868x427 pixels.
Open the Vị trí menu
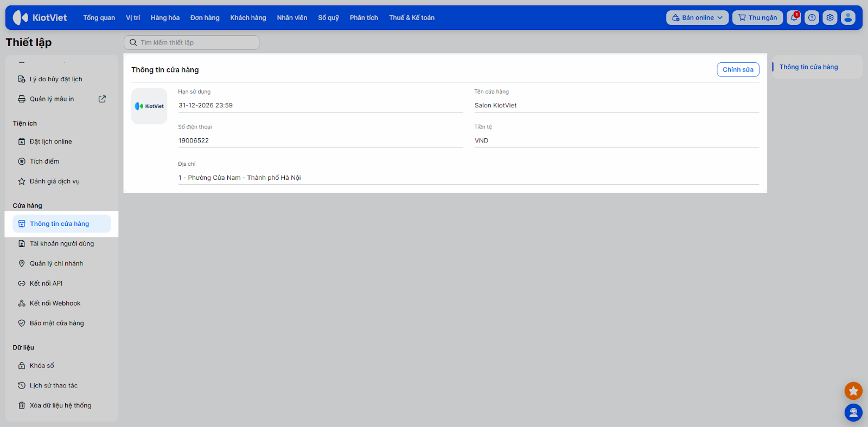point(133,18)
